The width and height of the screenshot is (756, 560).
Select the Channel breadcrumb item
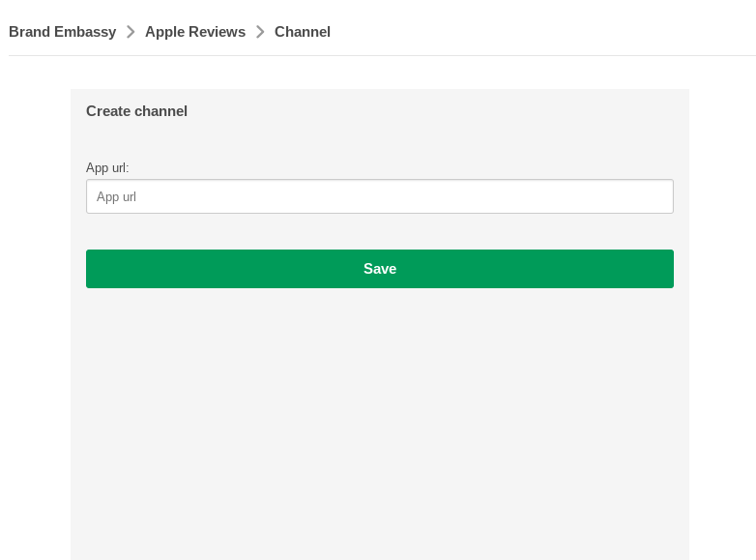click(x=303, y=32)
